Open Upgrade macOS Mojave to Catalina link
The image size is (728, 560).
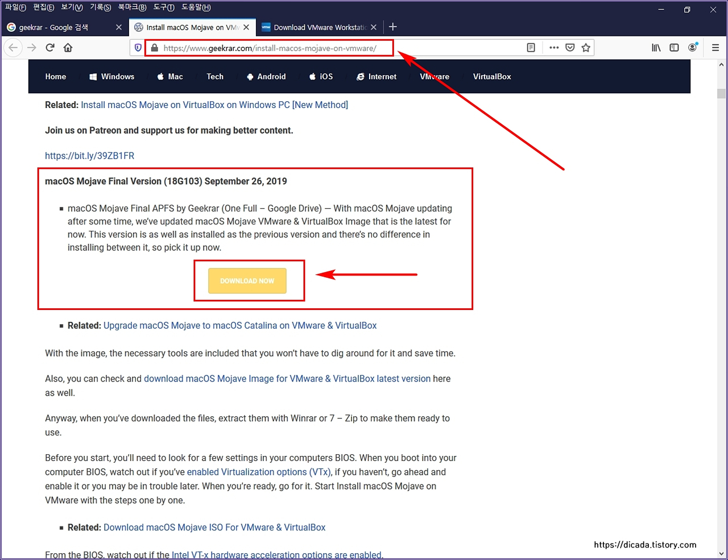point(240,326)
